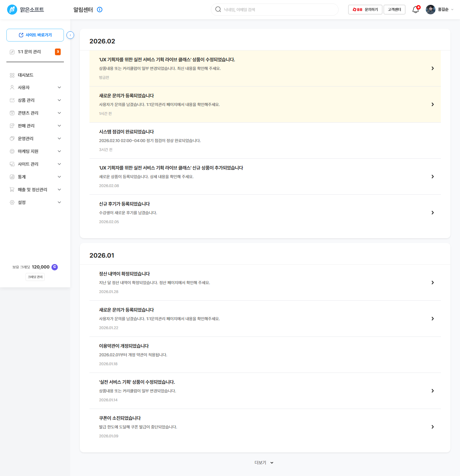Click the search magnifier icon
460x476 pixels.
click(x=218, y=10)
